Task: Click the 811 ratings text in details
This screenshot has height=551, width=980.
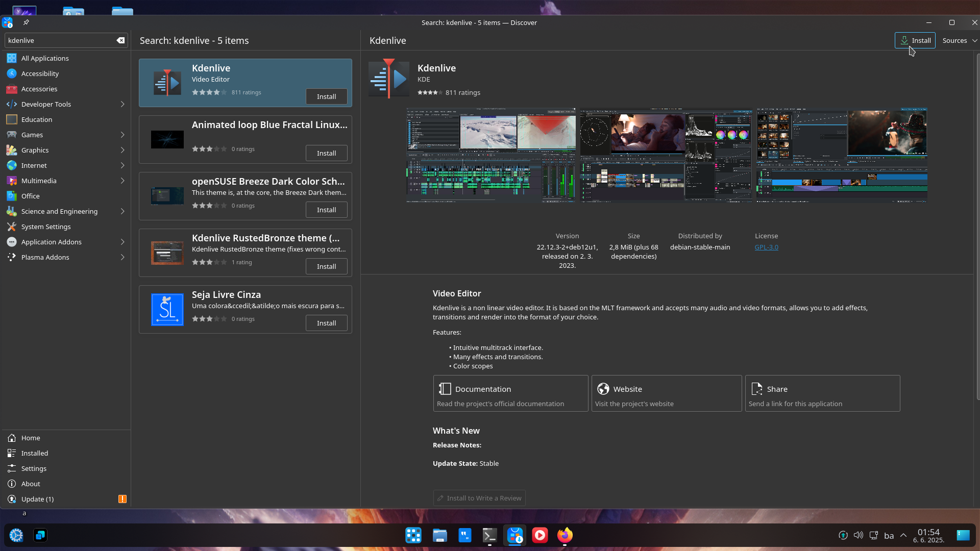Action: [462, 92]
